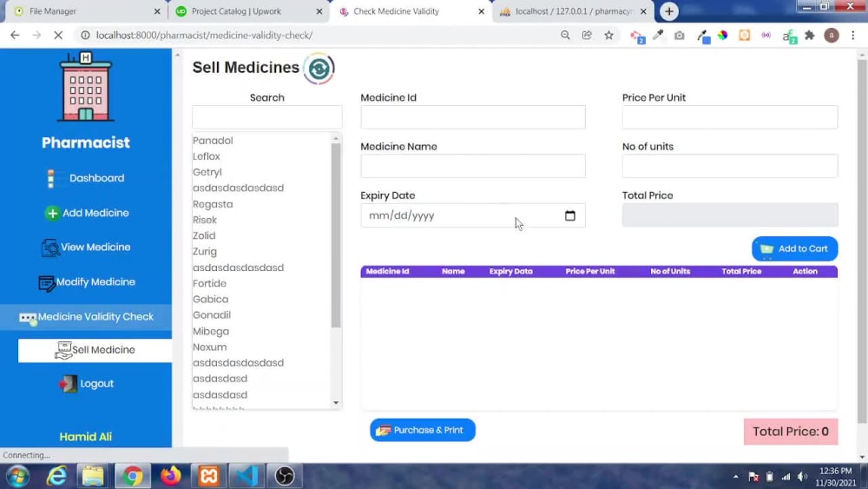Image resolution: width=868 pixels, height=489 pixels.
Task: Click medicine list scroll-up arrow
Action: click(x=336, y=138)
